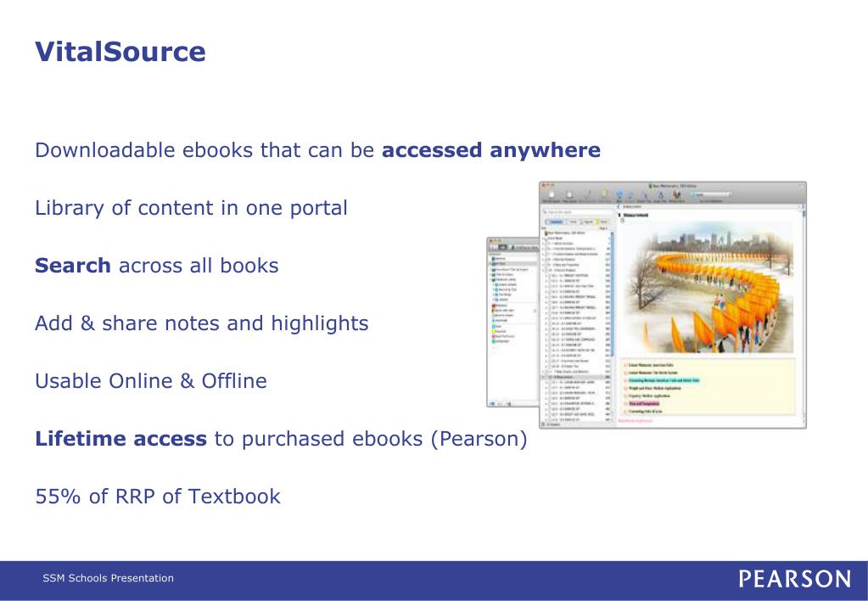868x601 pixels.
Task: Click the contents list vertical scrollbar
Action: coord(613,294)
